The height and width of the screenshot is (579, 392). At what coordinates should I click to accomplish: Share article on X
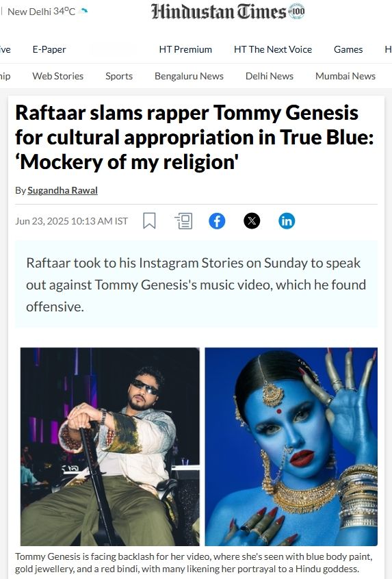tap(252, 221)
